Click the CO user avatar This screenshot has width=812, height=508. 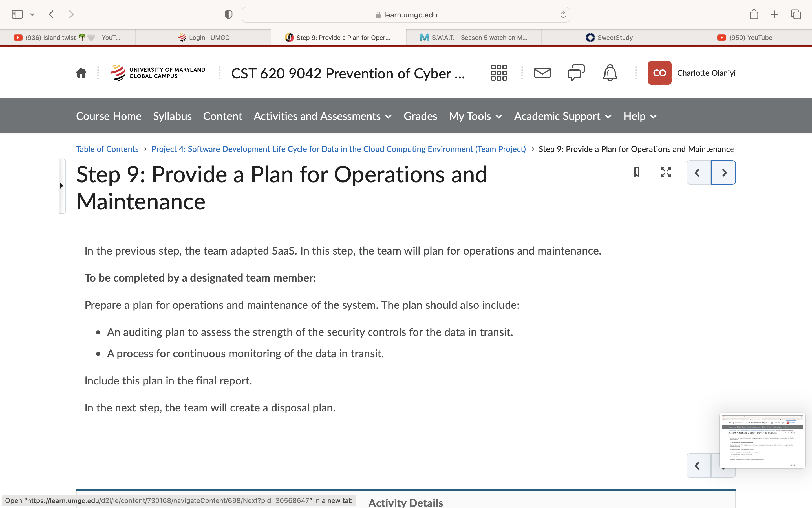(x=659, y=73)
